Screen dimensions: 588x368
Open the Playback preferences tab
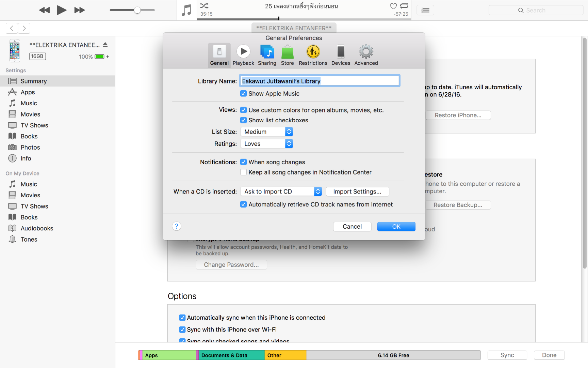coord(243,55)
